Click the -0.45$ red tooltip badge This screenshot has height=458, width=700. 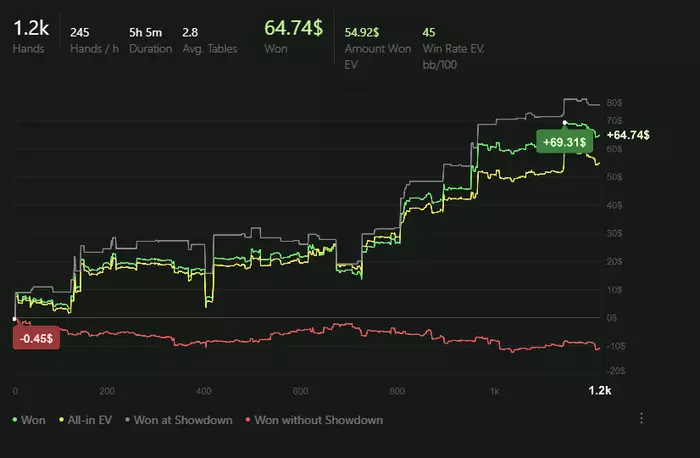pyautogui.click(x=36, y=338)
